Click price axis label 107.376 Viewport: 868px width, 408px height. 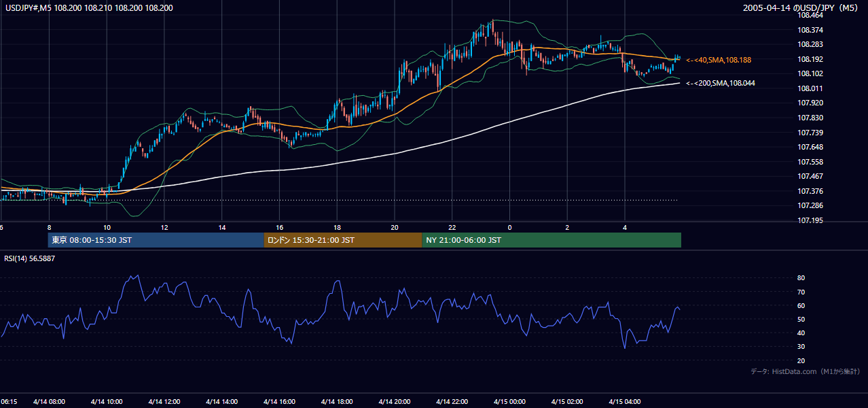[x=811, y=191]
